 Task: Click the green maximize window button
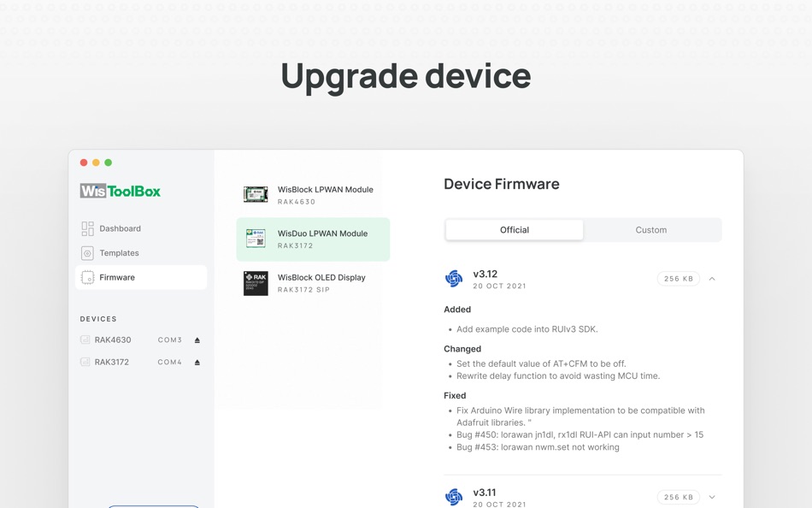pyautogui.click(x=109, y=162)
